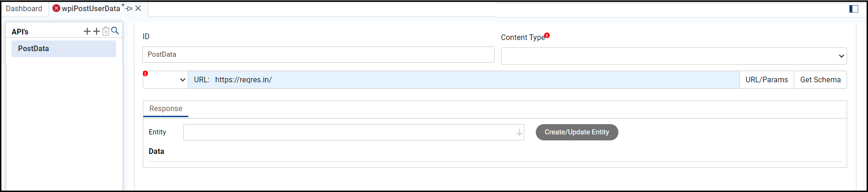Image resolution: width=868 pixels, height=192 pixels.
Task: Open the Content Type dropdown
Action: (674, 56)
